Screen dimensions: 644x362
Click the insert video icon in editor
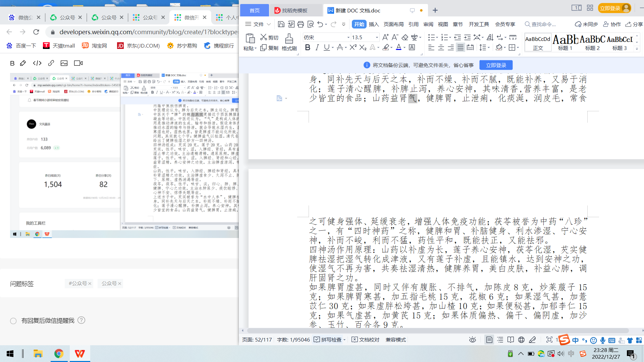click(78, 63)
